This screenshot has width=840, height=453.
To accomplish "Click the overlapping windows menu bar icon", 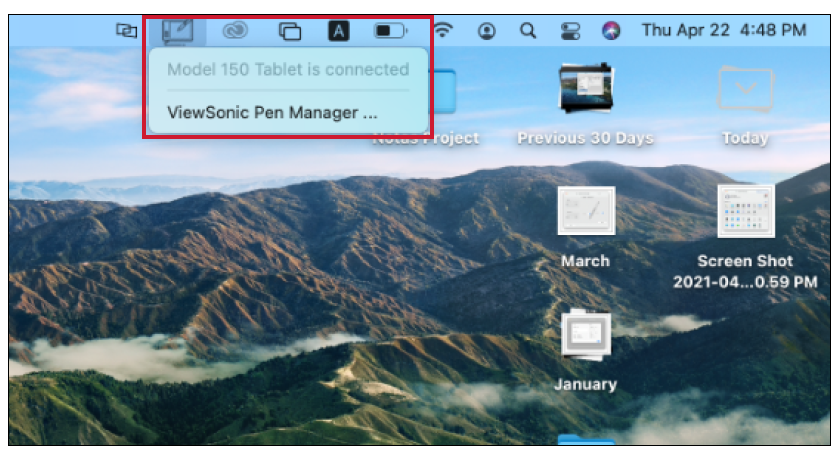I will pos(289,32).
